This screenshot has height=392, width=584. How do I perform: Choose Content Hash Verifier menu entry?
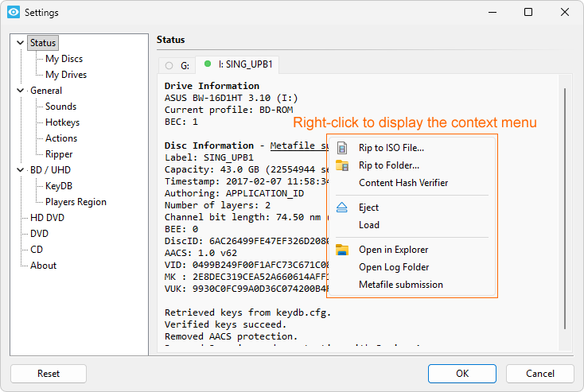click(403, 183)
